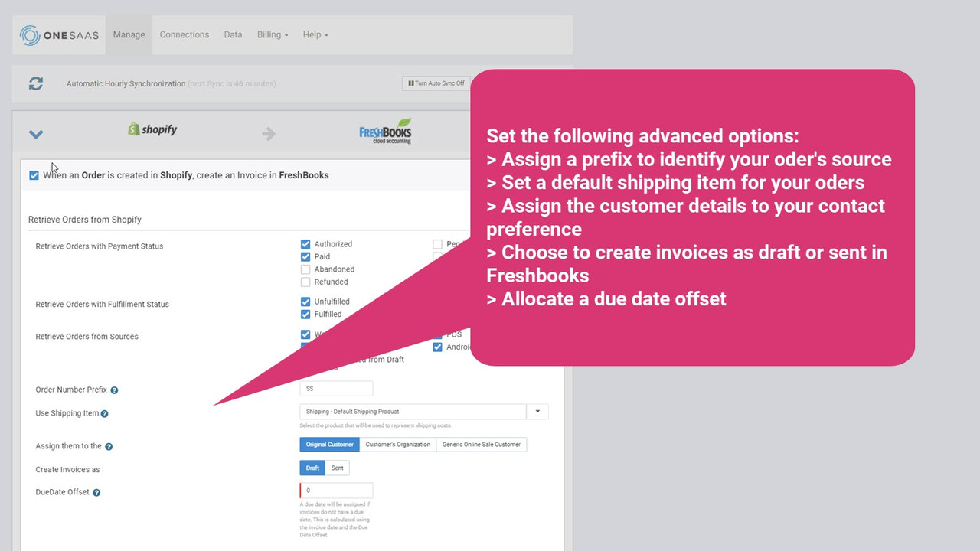Open the Shipping Product dropdown arrow
This screenshot has width=980, height=551.
pyautogui.click(x=537, y=411)
